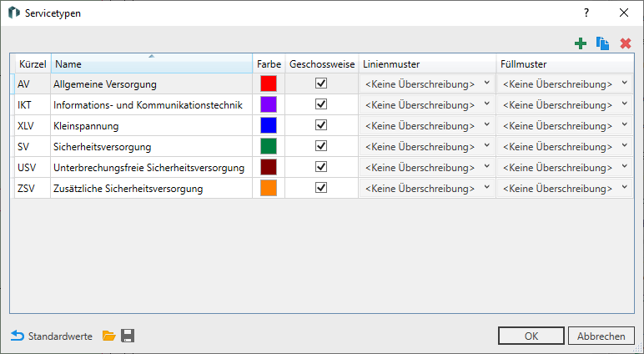The width and height of the screenshot is (644, 354).
Task: Open Füllmuster dropdown in the ZSV row
Action: point(565,189)
